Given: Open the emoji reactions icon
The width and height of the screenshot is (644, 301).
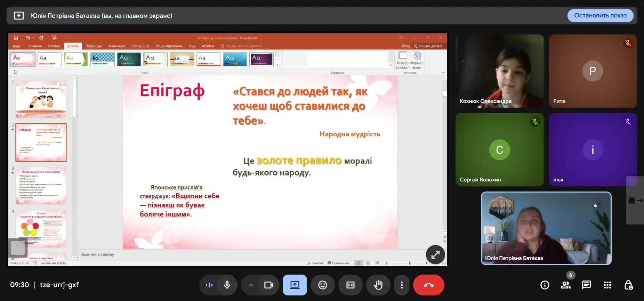Looking at the screenshot, I should [323, 285].
